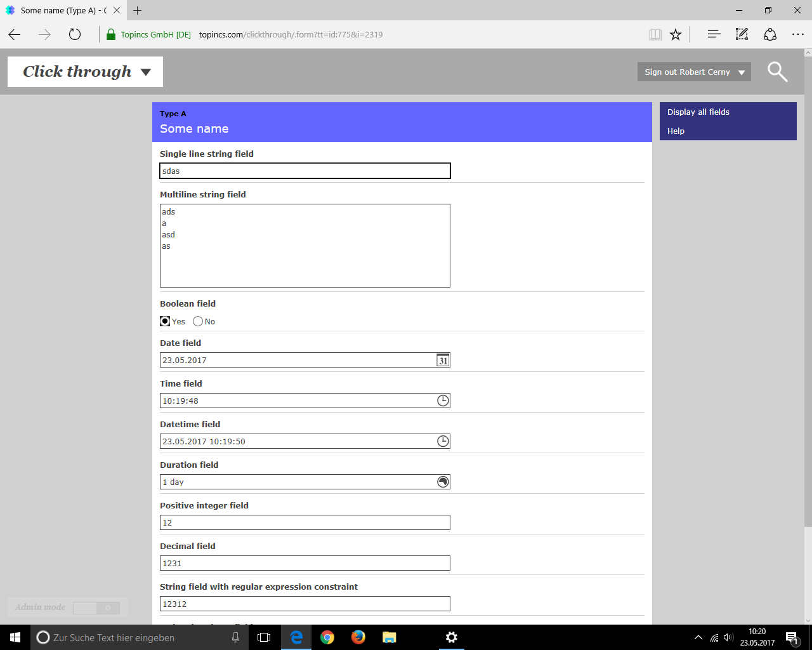The image size is (812, 650).
Task: Open the calendar picker in Date field
Action: point(443,361)
